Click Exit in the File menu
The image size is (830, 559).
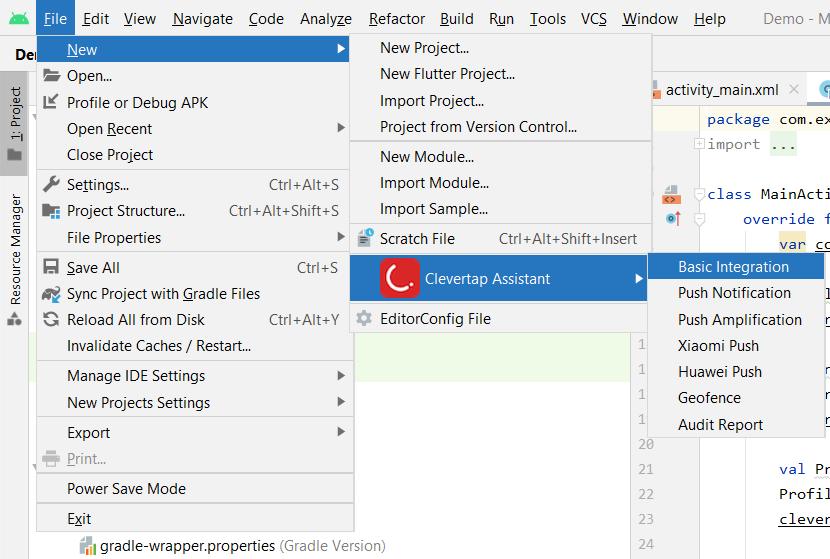[193, 519]
